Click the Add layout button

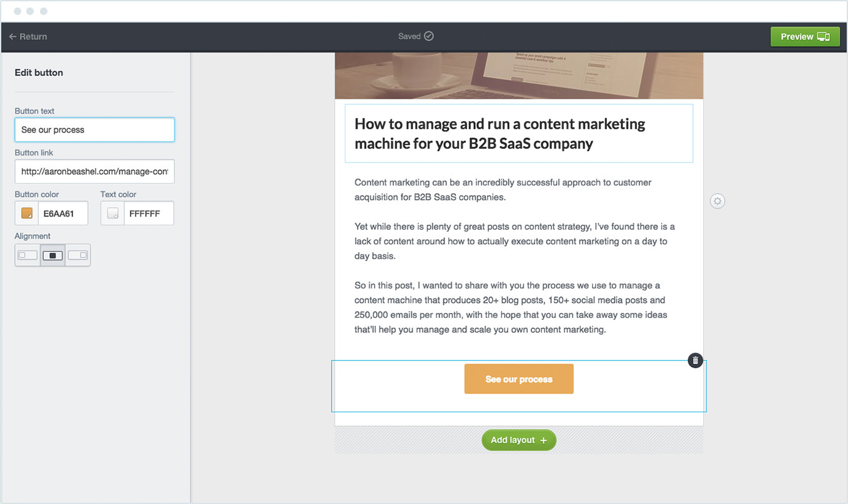coord(518,440)
